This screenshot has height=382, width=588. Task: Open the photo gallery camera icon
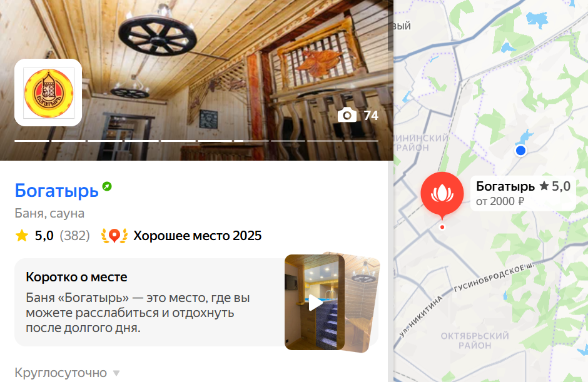tap(347, 115)
